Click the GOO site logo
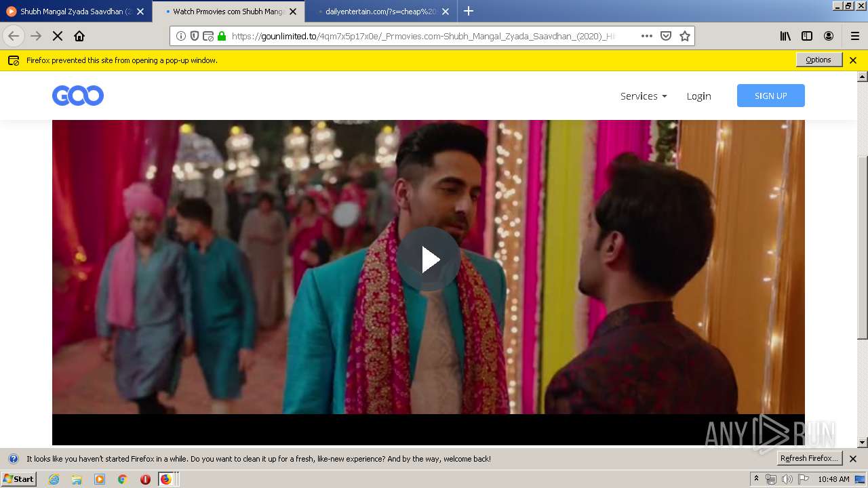The height and width of the screenshot is (488, 868). pos(78,96)
